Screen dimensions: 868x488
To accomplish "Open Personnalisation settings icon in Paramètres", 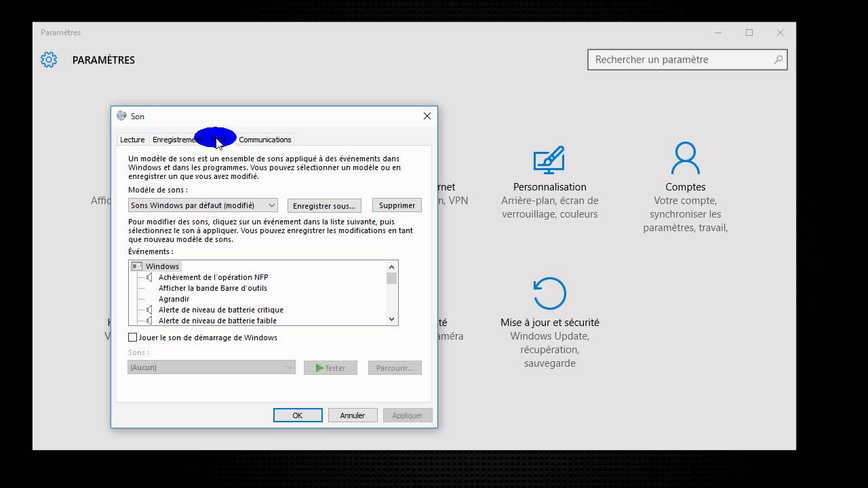I will pos(549,160).
